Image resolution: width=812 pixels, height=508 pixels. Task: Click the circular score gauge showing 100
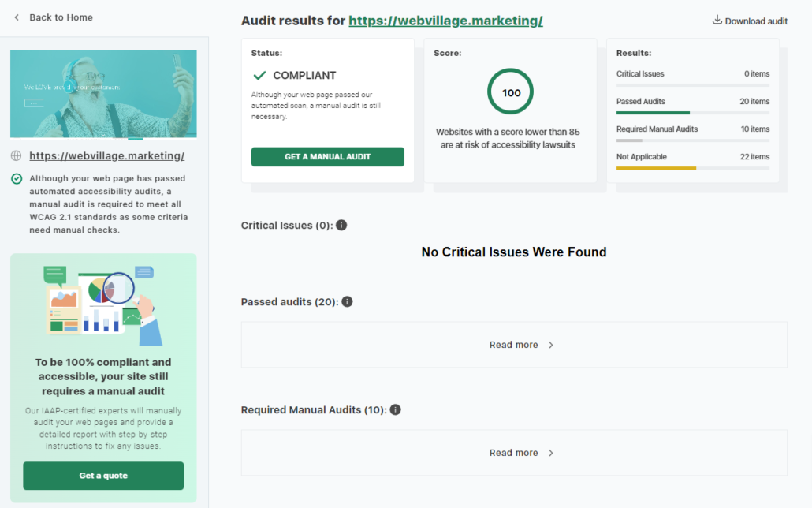click(510, 92)
